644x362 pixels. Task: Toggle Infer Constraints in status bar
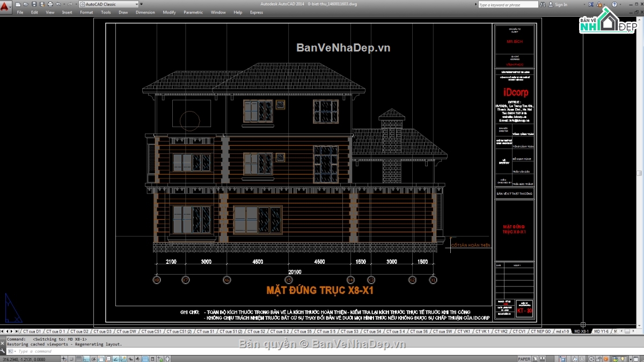tap(63, 359)
